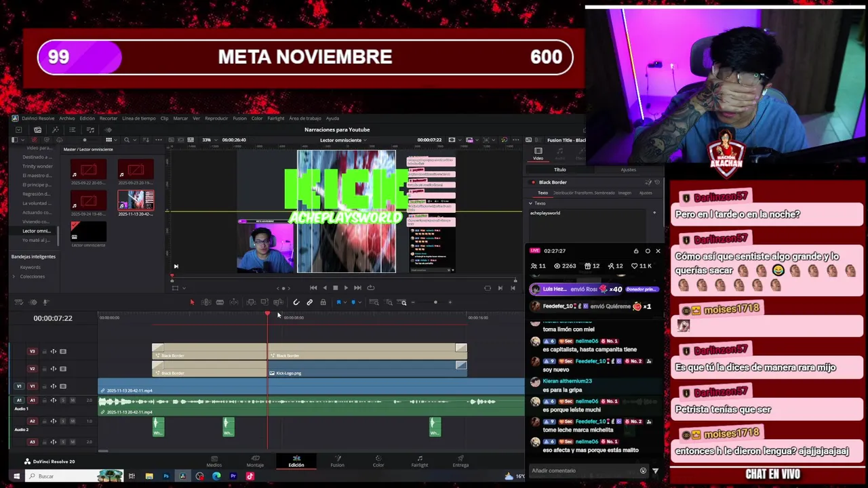Click the timeline zoom-in plus

tap(450, 302)
